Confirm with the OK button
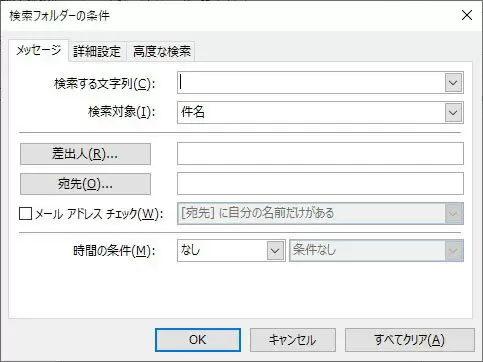This screenshot has width=483, height=362. click(x=198, y=340)
